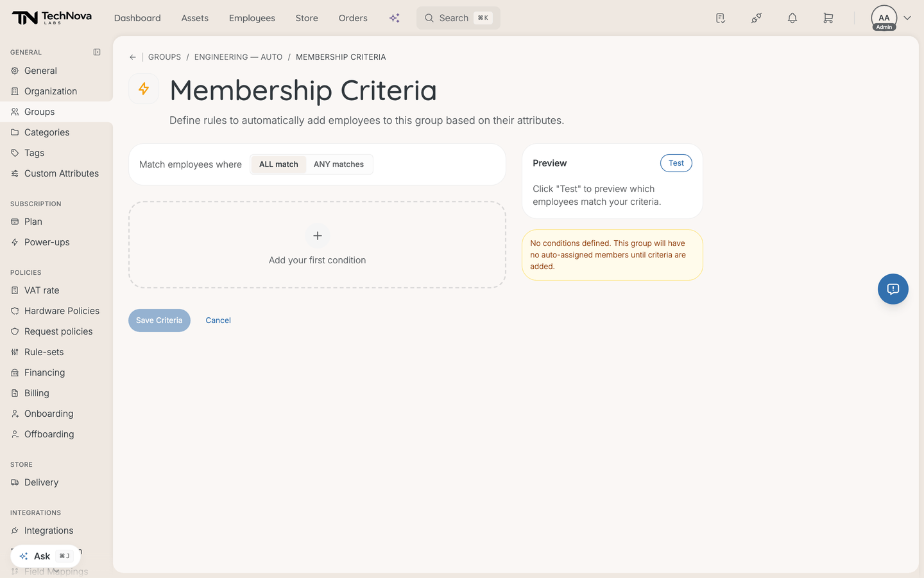Image resolution: width=924 pixels, height=578 pixels.
Task: Open the tasks checklist icon in header
Action: click(721, 18)
